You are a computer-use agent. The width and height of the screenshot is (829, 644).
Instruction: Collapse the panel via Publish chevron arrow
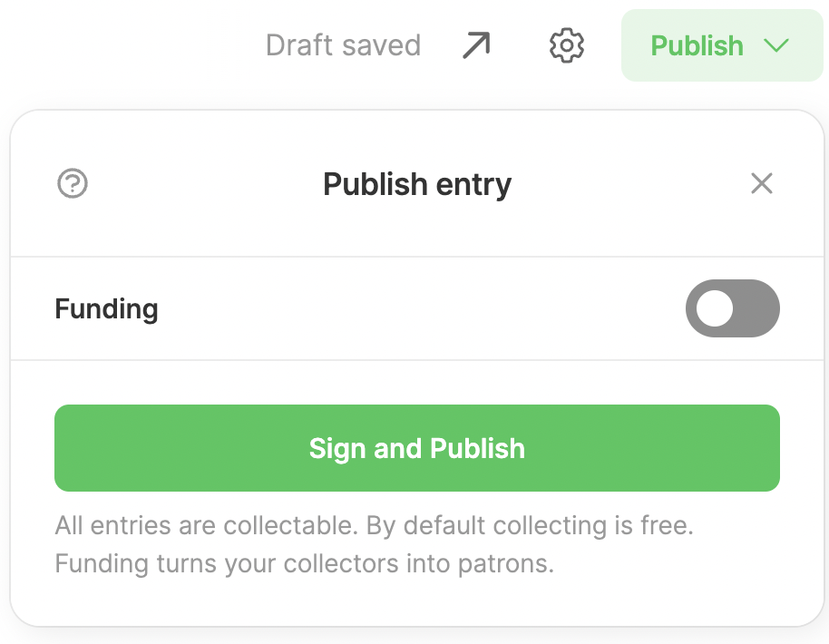point(776,45)
